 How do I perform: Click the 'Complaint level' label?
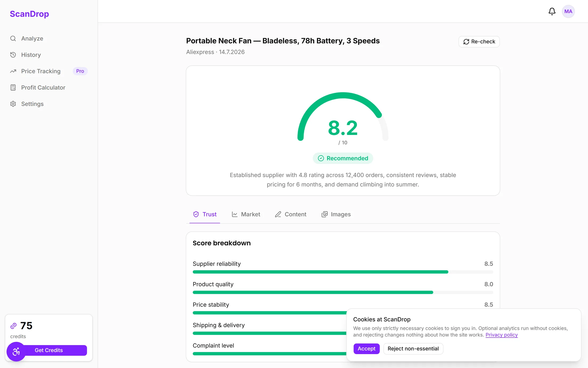pos(213,346)
